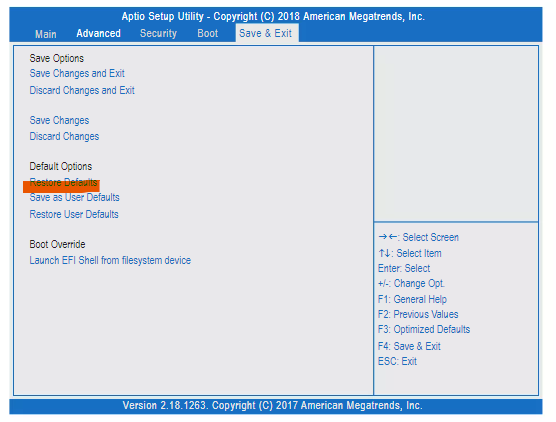This screenshot has width=556, height=422.
Task: Click the Save Options heading
Action: (57, 59)
